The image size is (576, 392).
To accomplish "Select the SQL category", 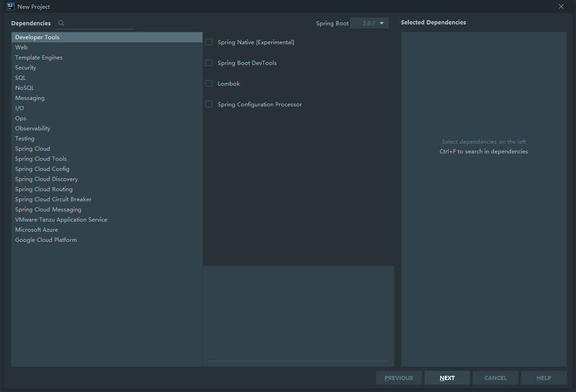I will (107, 78).
